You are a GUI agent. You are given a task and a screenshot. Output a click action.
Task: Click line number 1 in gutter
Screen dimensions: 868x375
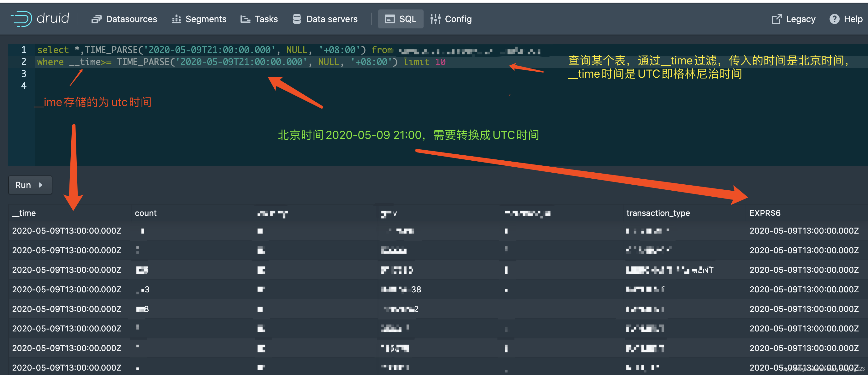tap(24, 50)
